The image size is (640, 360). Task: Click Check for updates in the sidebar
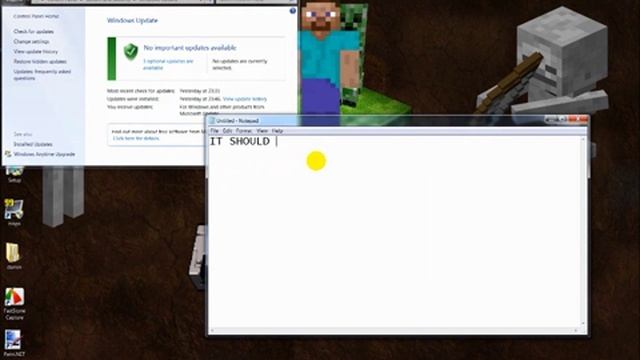click(x=33, y=31)
